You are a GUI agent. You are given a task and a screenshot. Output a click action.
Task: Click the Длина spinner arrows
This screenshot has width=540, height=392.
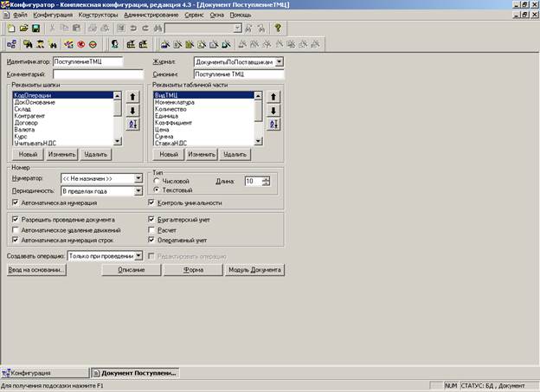tap(267, 181)
